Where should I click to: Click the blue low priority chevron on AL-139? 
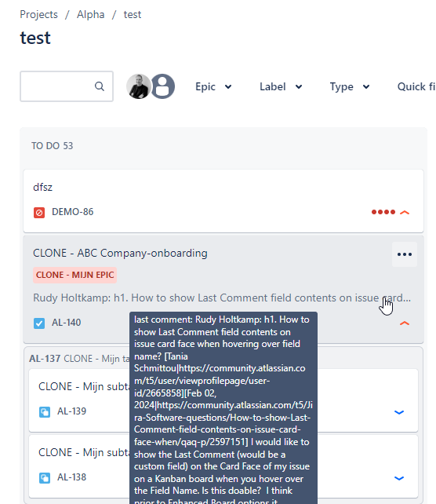(x=399, y=412)
